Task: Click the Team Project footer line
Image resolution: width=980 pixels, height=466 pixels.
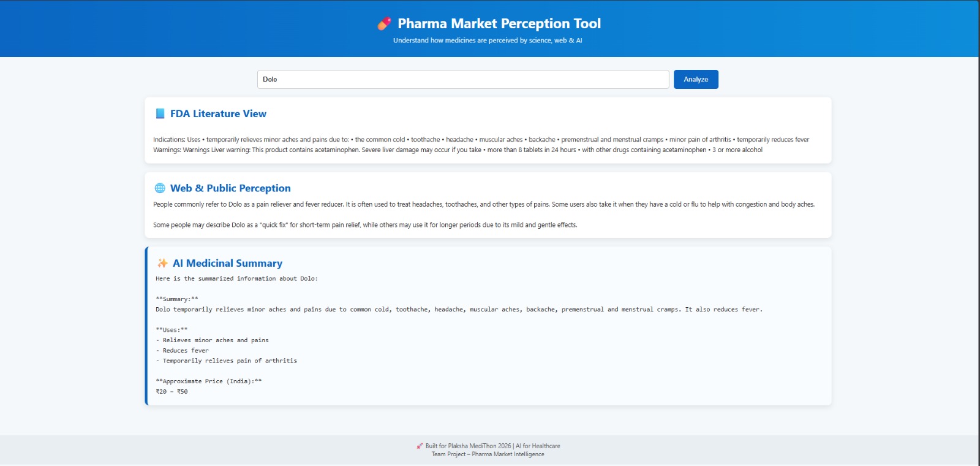Action: [x=488, y=454]
